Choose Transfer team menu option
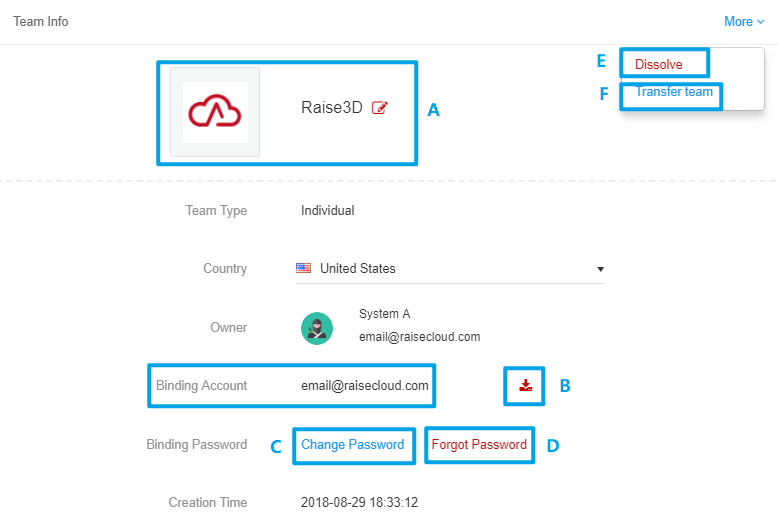778x532 pixels. pyautogui.click(x=674, y=93)
